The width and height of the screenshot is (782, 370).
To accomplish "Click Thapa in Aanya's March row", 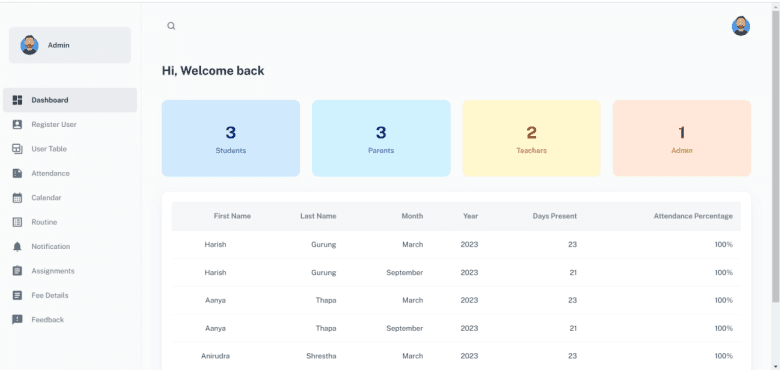I will (x=326, y=301).
